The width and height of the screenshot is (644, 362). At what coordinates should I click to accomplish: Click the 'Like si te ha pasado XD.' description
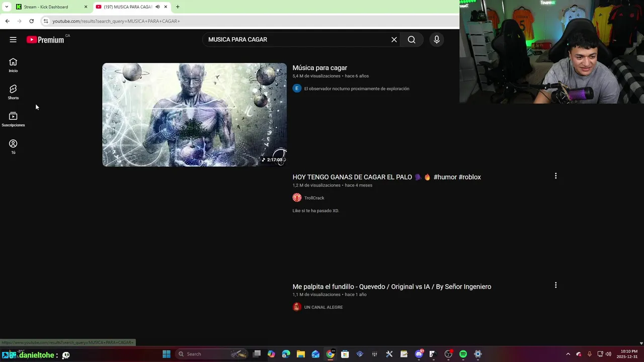316,211
